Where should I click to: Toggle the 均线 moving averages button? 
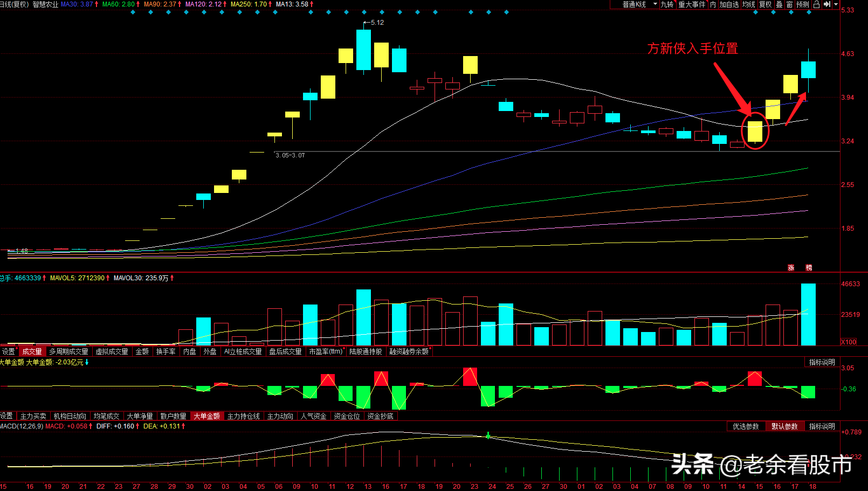(749, 4)
